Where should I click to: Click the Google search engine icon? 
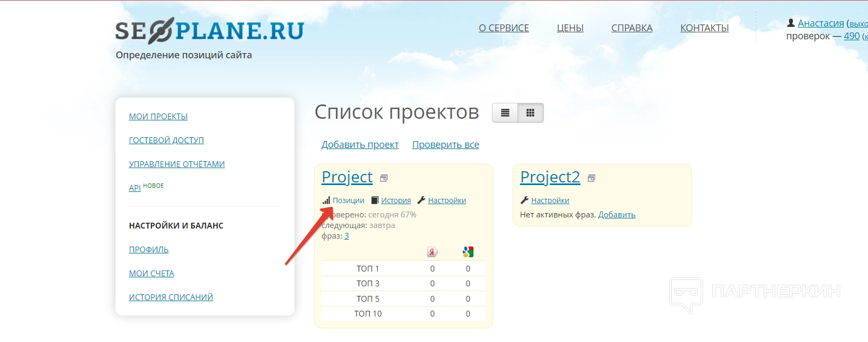pos(468,252)
